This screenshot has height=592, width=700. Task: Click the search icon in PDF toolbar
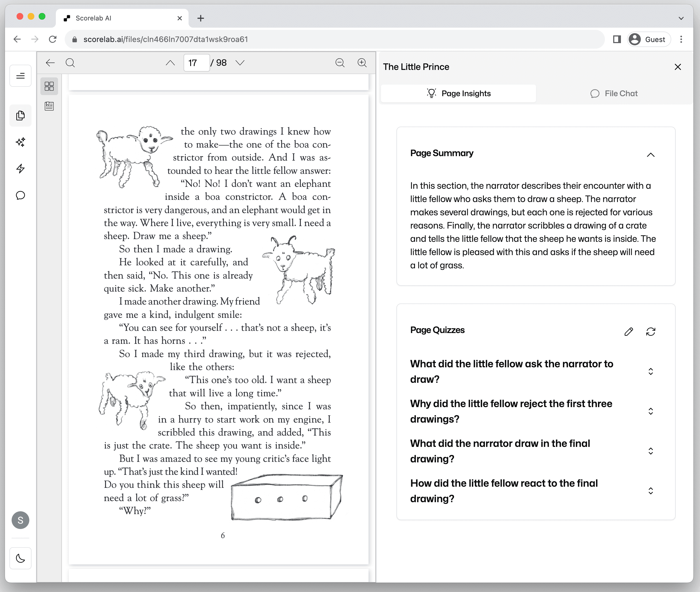point(70,63)
